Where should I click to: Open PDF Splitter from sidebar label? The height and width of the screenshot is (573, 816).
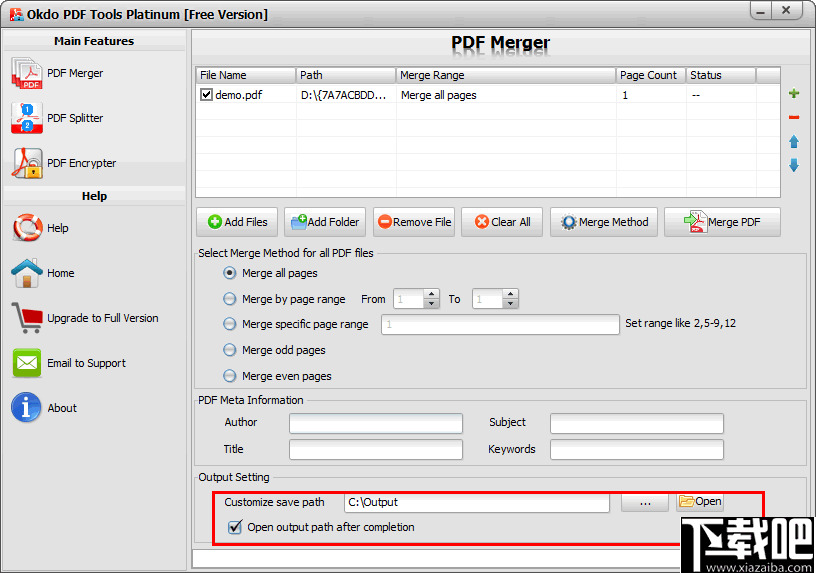click(x=75, y=118)
